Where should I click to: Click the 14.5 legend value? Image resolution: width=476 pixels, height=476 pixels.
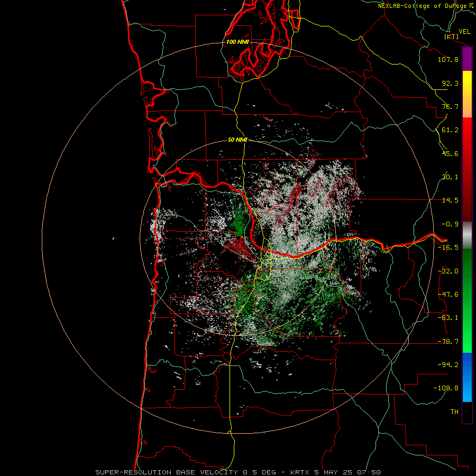[450, 200]
